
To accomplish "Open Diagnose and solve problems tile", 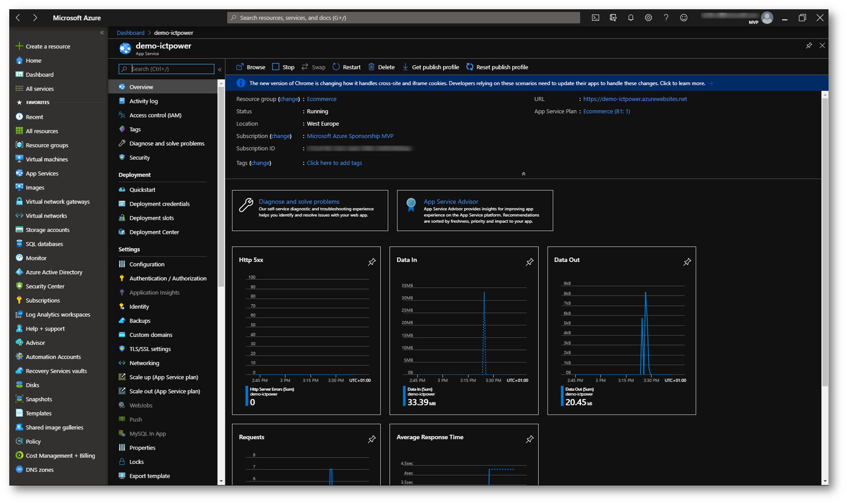I will tap(310, 211).
